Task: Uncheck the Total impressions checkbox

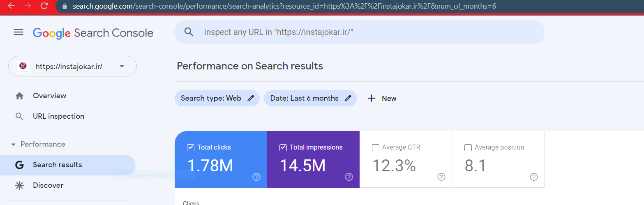Action: tap(283, 147)
